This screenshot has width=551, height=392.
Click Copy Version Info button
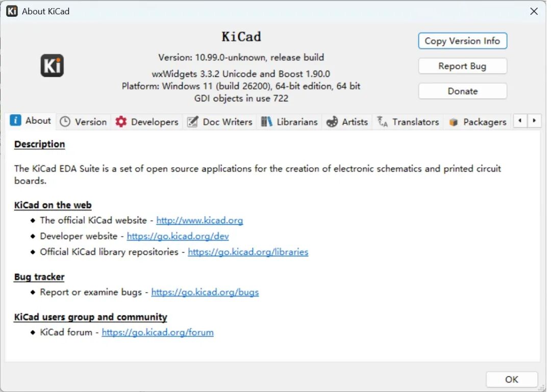pos(462,41)
